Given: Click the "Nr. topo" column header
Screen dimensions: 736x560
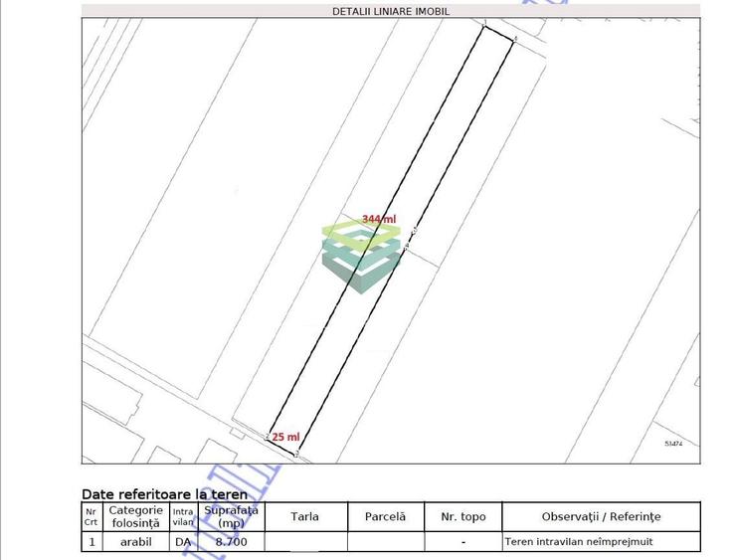Looking at the screenshot, I should pyautogui.click(x=463, y=516).
